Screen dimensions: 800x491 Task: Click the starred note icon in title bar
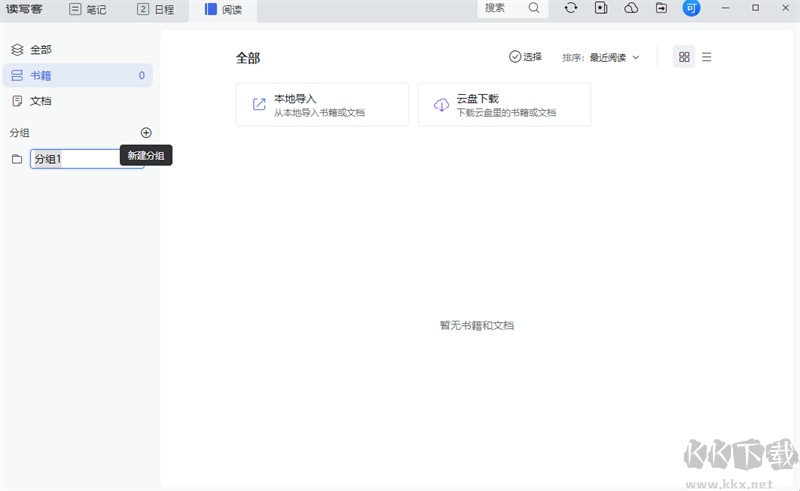coord(601,8)
